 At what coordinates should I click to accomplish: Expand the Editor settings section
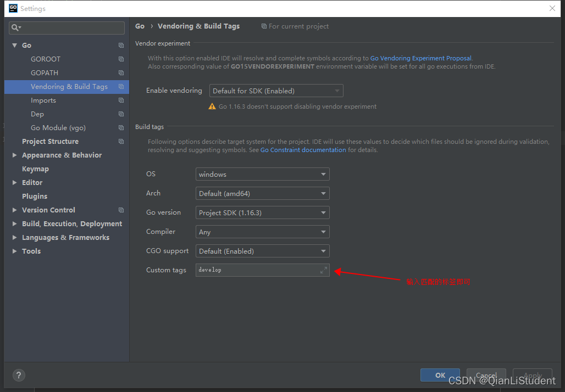tap(15, 182)
